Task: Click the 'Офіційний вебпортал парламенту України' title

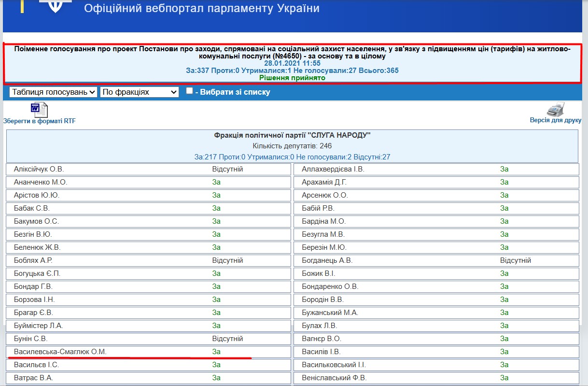Action: 202,8
